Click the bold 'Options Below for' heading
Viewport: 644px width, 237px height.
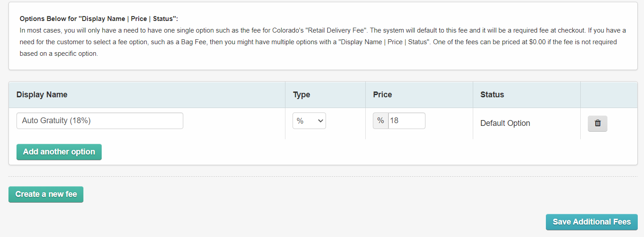[99, 19]
